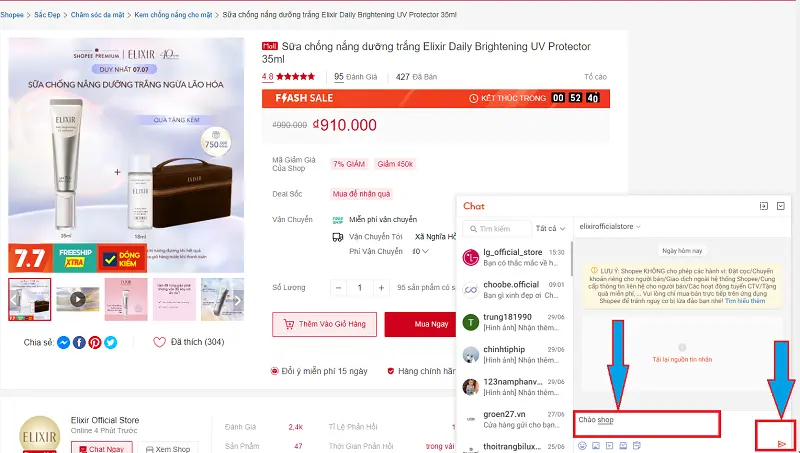Click Xem Shop button
The width and height of the screenshot is (800, 453).
coord(168,447)
